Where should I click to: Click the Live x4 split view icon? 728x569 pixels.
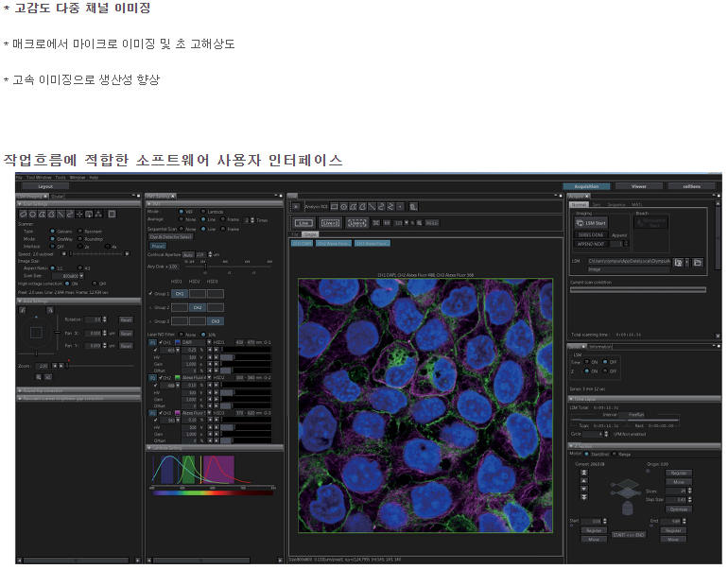click(358, 223)
